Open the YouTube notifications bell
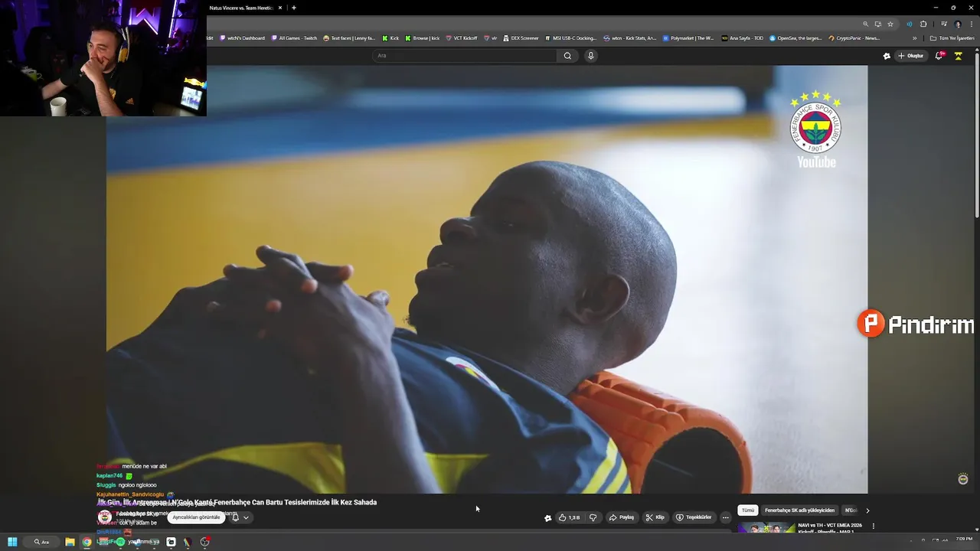Viewport: 980px width, 551px height. click(x=939, y=55)
